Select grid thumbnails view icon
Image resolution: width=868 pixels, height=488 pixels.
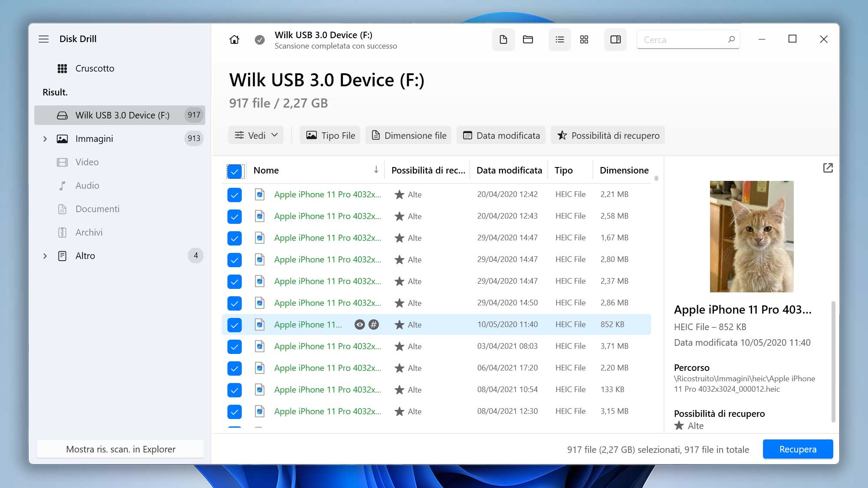pos(584,39)
